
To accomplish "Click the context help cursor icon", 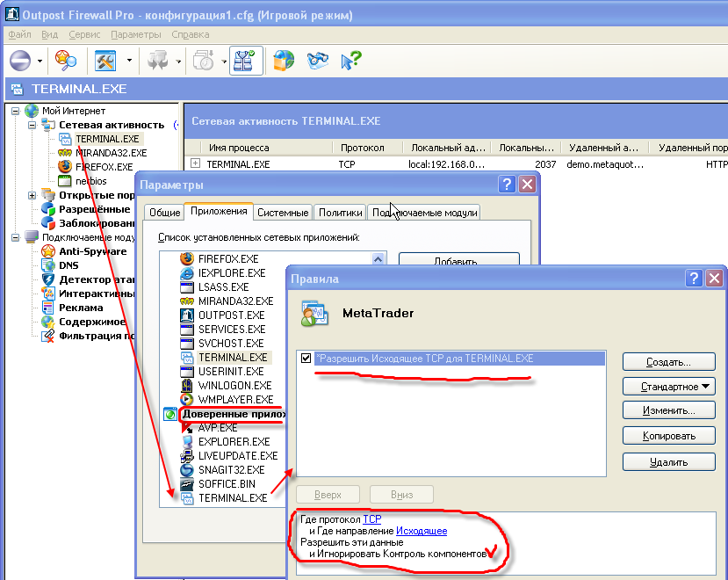I will pyautogui.click(x=351, y=61).
